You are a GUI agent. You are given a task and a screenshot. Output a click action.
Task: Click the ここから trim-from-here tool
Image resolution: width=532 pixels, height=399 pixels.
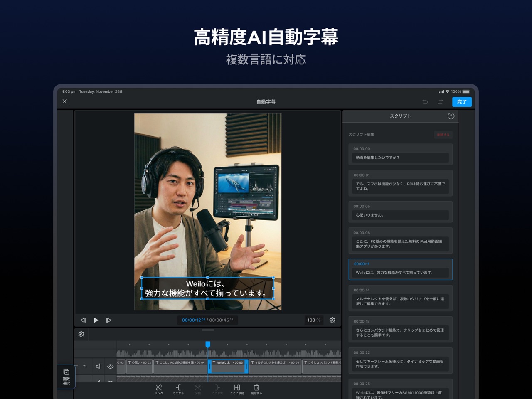click(x=178, y=389)
